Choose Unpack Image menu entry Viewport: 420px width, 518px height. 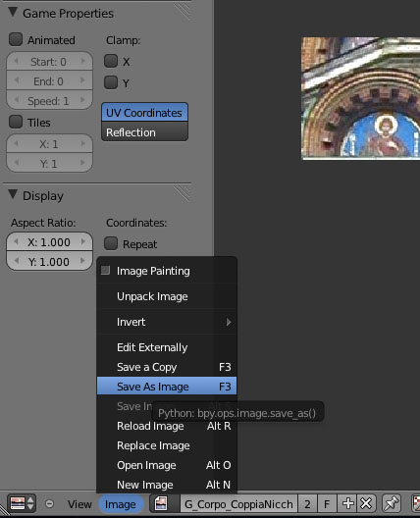[x=167, y=296]
